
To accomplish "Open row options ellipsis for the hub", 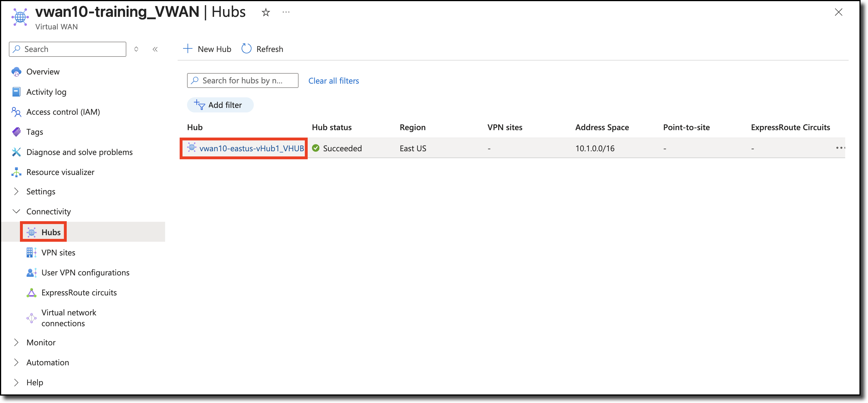I will click(x=840, y=148).
